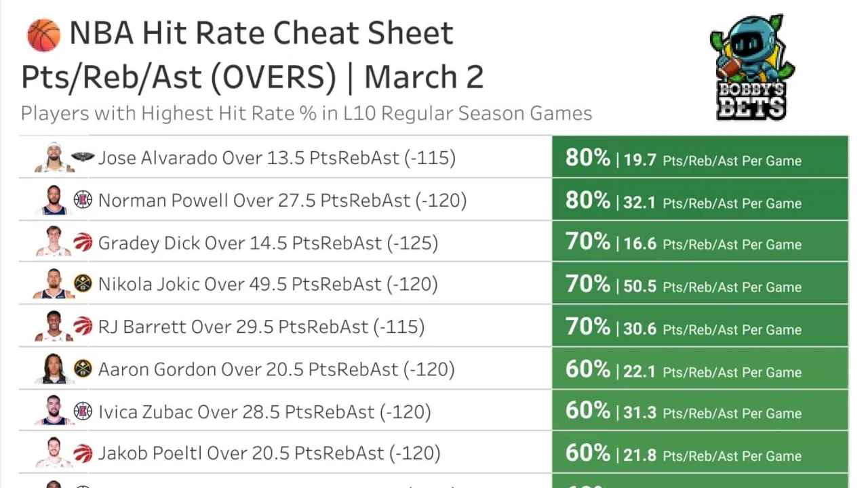This screenshot has width=868, height=488.
Task: Select Alvarado's 80% hit rate green cell
Action: click(700, 158)
